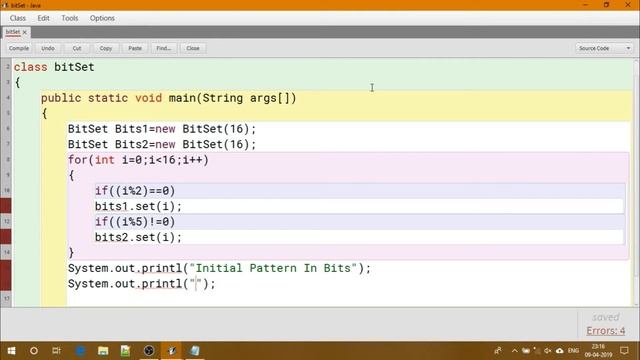Click 'public static void main(String args[])' line

(x=169, y=98)
